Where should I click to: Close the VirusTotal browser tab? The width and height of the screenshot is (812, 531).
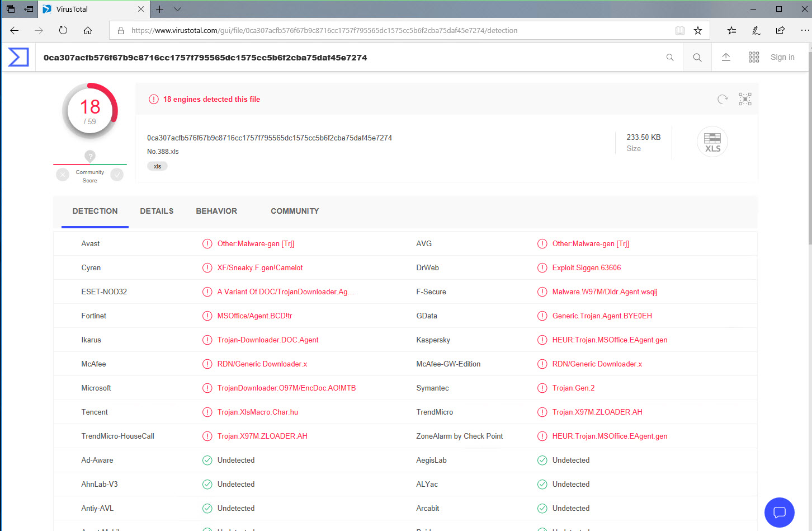tap(141, 9)
